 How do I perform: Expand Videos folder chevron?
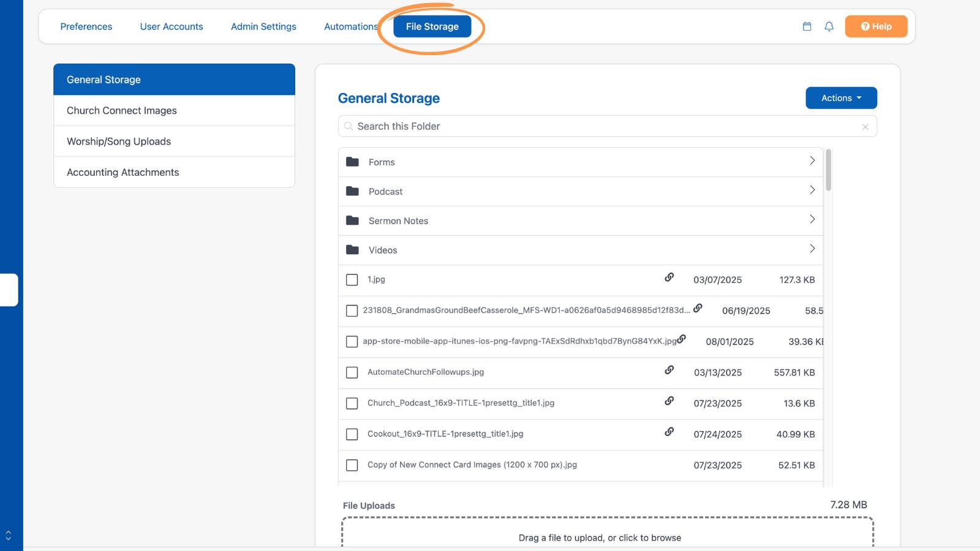pyautogui.click(x=812, y=249)
